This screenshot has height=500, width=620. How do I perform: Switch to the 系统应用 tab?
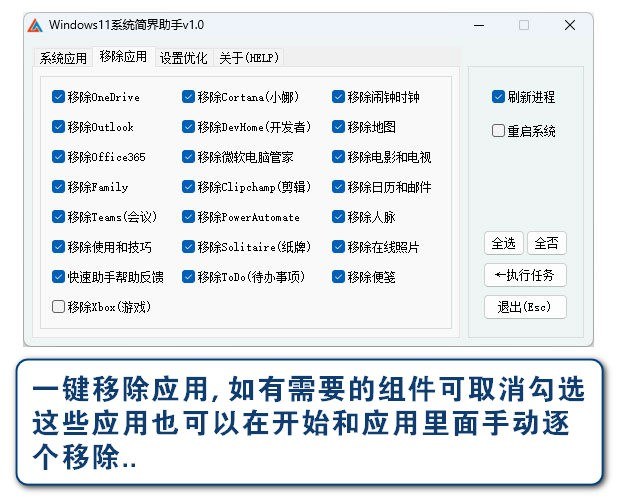pos(63,58)
